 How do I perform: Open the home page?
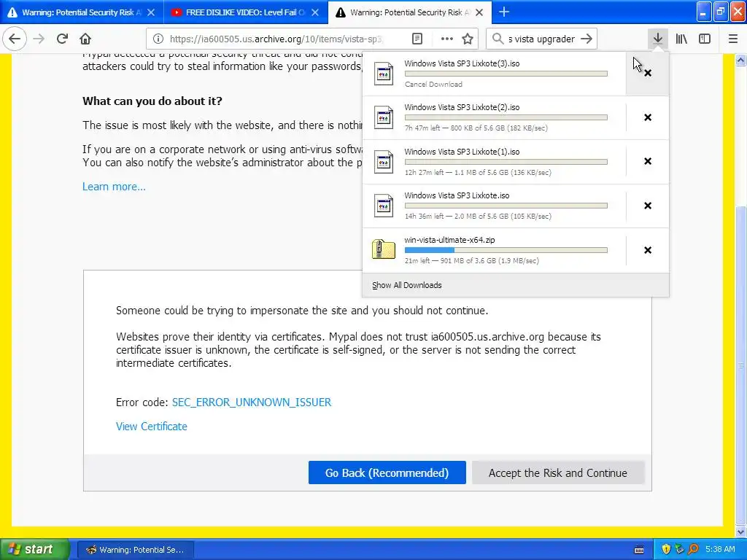(85, 39)
